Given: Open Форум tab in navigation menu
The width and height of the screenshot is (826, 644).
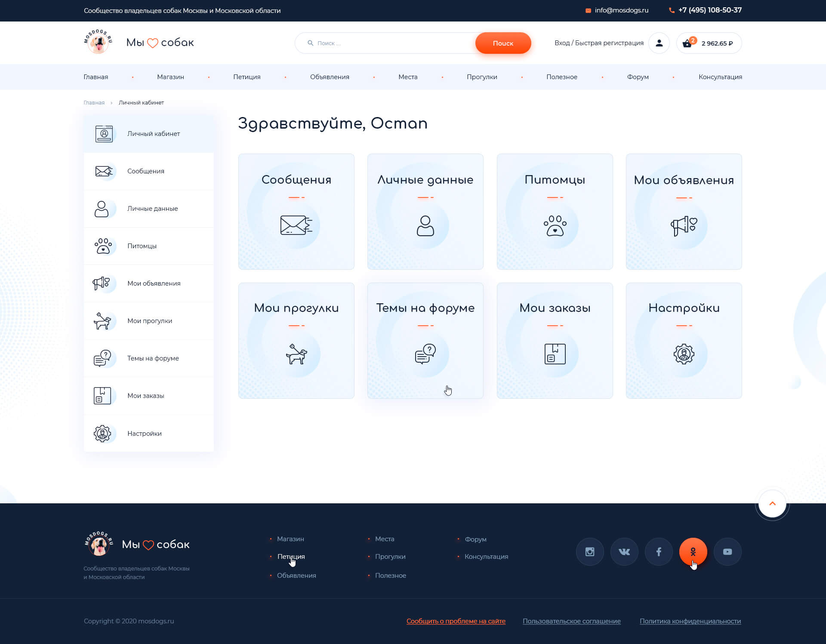Looking at the screenshot, I should [637, 77].
